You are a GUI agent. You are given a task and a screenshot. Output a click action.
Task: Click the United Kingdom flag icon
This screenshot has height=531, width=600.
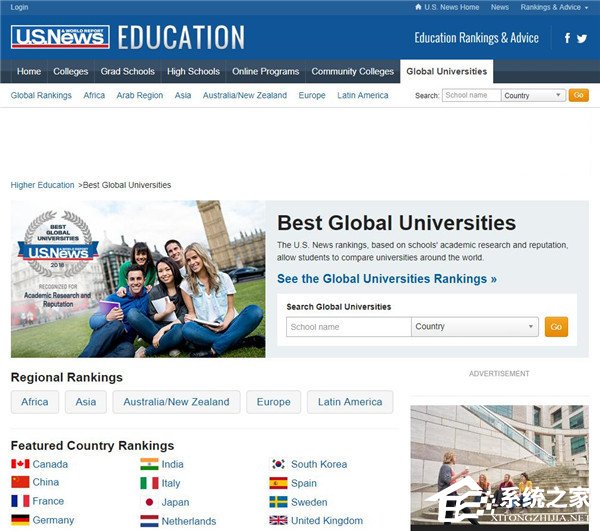[x=278, y=520]
